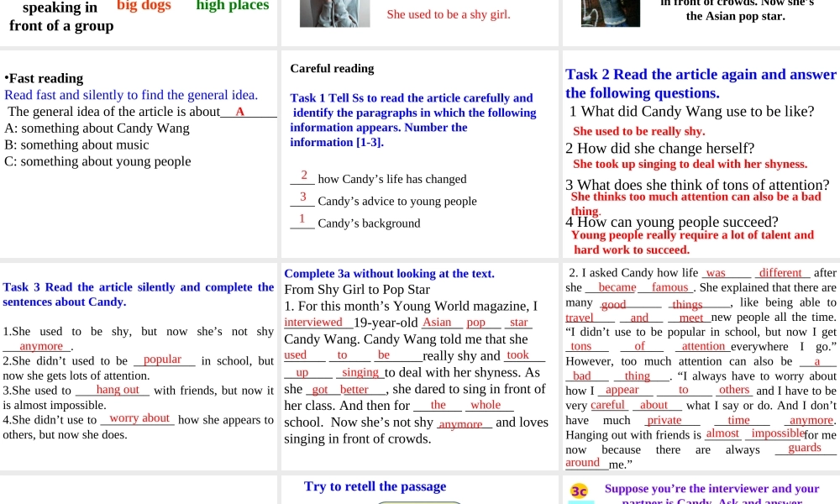Click the 'hang out' filled-in blank
840x504 pixels.
point(117,390)
